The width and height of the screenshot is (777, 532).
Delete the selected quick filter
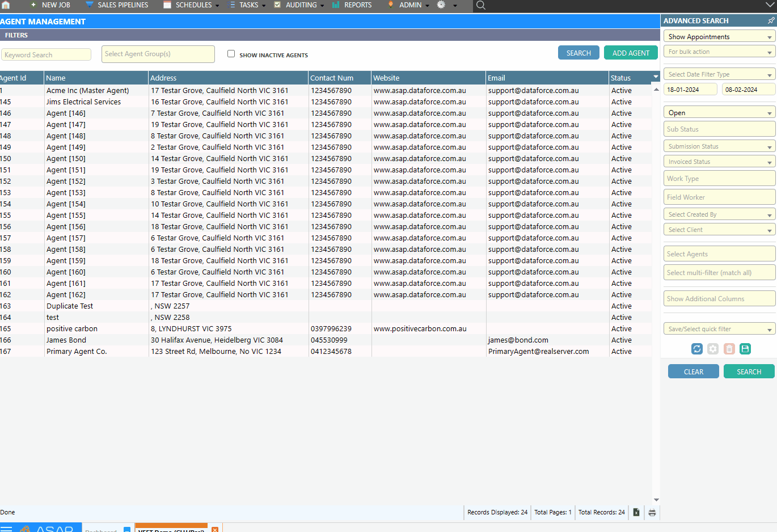(x=729, y=349)
